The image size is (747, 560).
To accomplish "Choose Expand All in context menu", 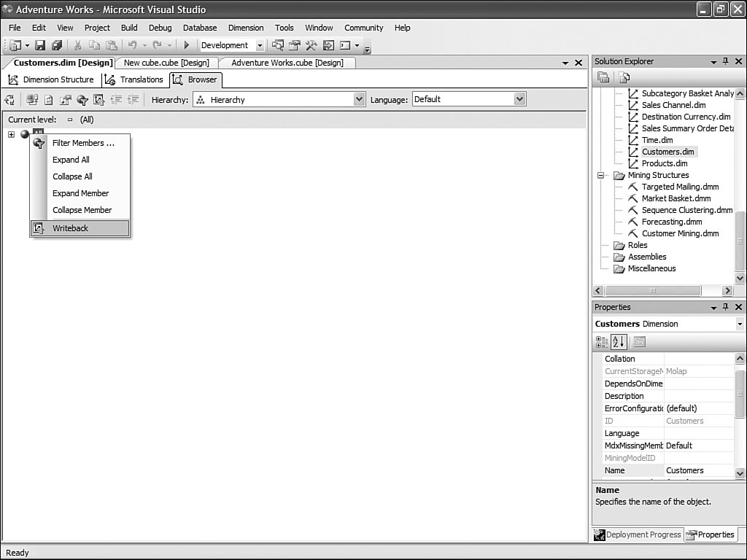I will (x=80, y=160).
